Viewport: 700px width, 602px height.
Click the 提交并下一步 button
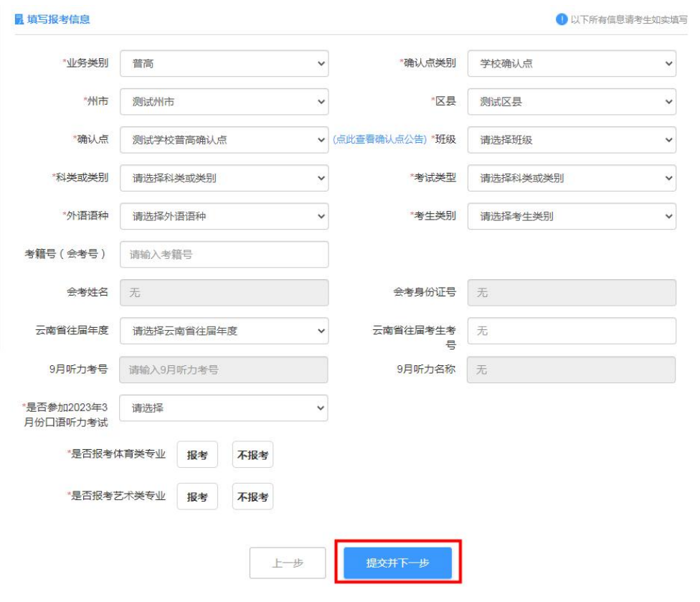click(398, 563)
